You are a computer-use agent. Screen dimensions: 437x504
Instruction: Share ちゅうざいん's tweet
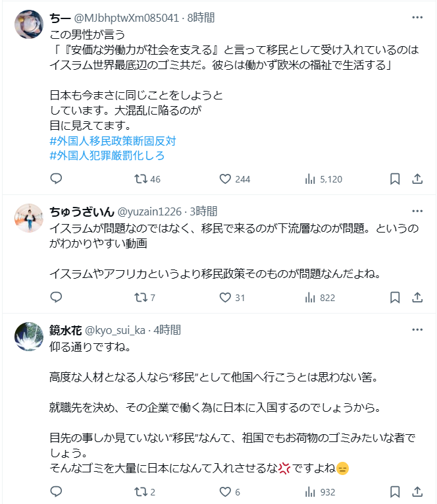pyautogui.click(x=417, y=297)
